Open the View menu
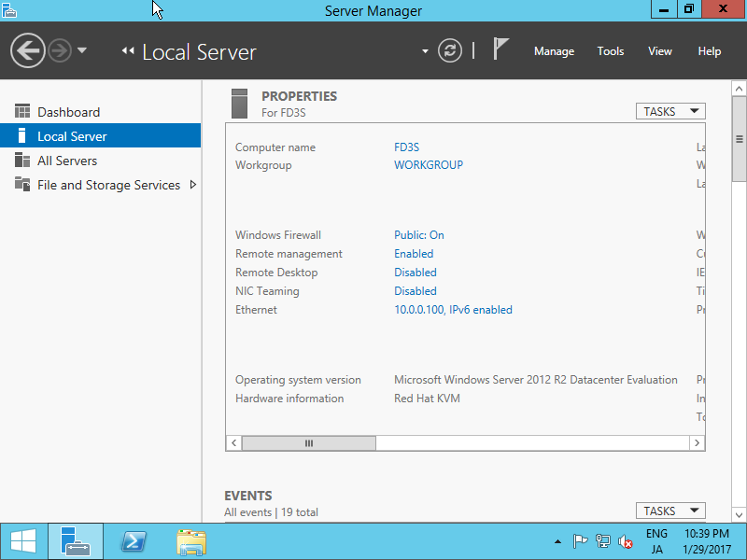The image size is (747, 560). (660, 51)
